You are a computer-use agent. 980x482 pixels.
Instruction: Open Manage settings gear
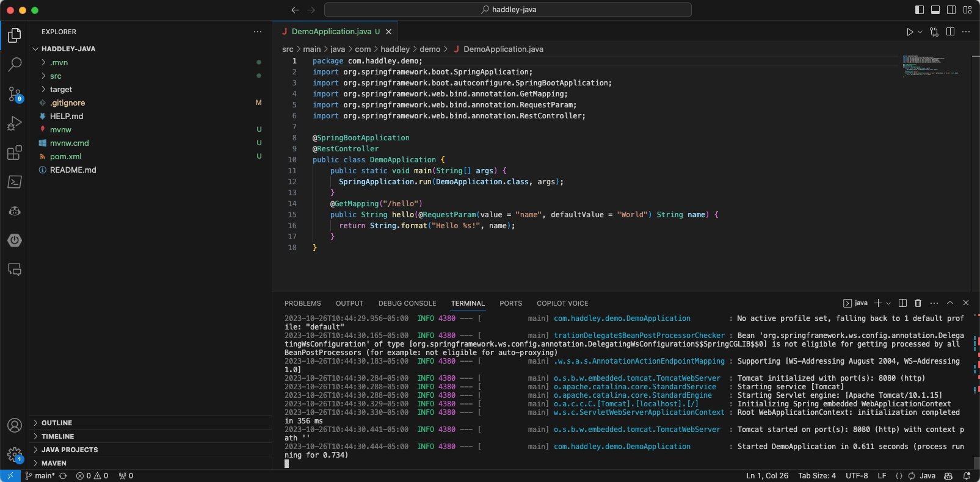click(x=15, y=454)
